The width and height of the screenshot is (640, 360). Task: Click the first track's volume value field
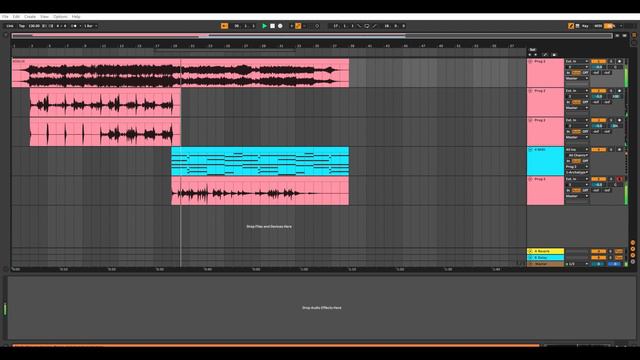pos(598,67)
